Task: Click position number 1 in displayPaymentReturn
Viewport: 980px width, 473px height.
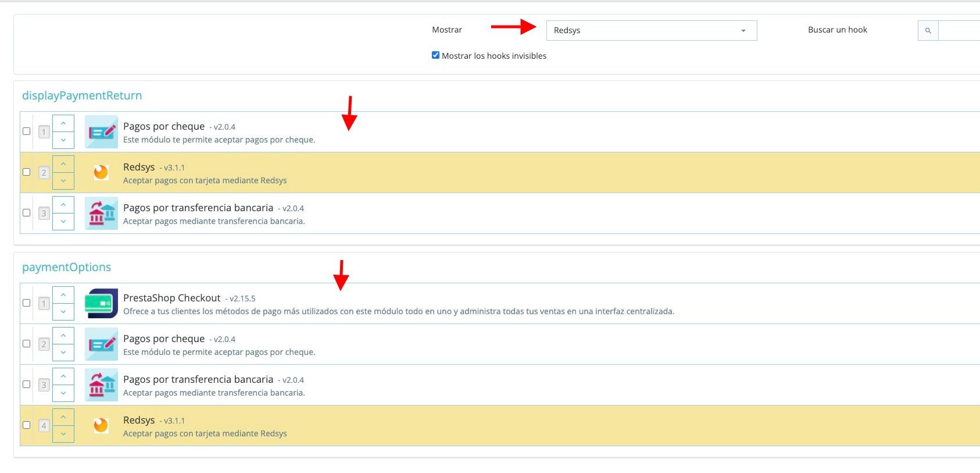Action: click(44, 132)
